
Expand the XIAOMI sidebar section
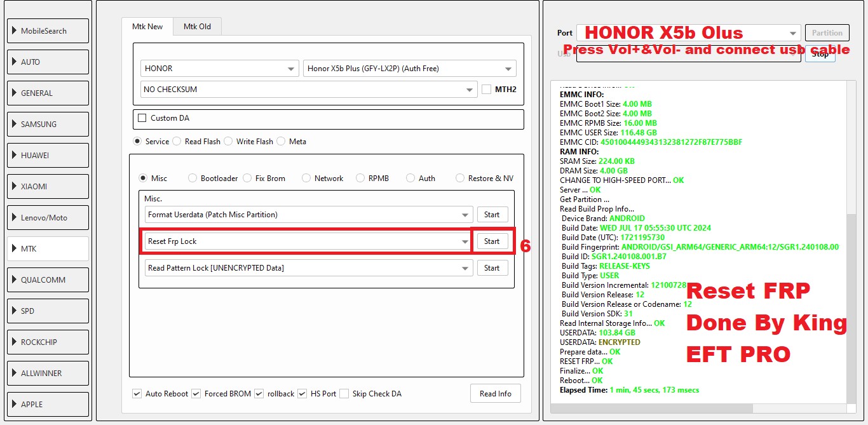(x=48, y=187)
